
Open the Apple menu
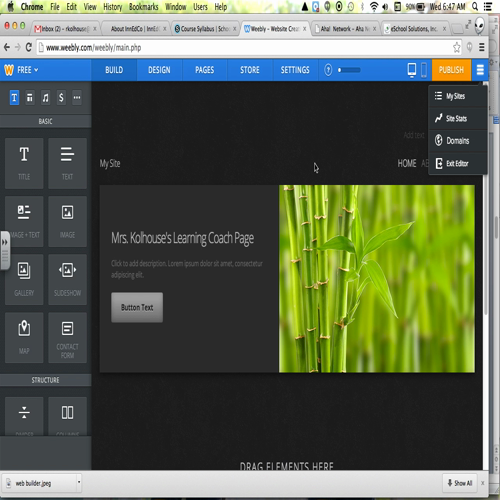(11, 6)
